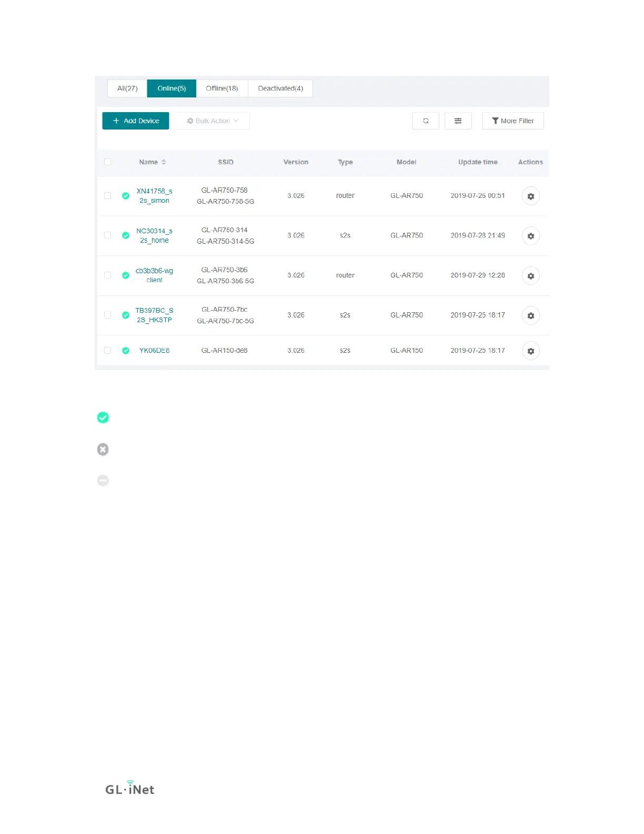Check the box for XN41758_s2s_simon row
The width and height of the screenshot is (644, 834).
107,195
